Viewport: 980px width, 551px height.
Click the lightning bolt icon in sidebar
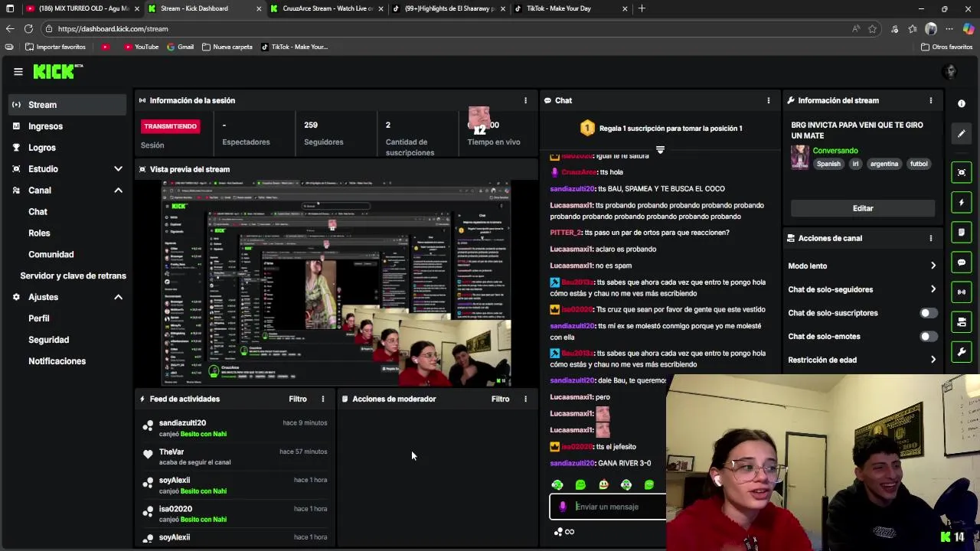(962, 202)
